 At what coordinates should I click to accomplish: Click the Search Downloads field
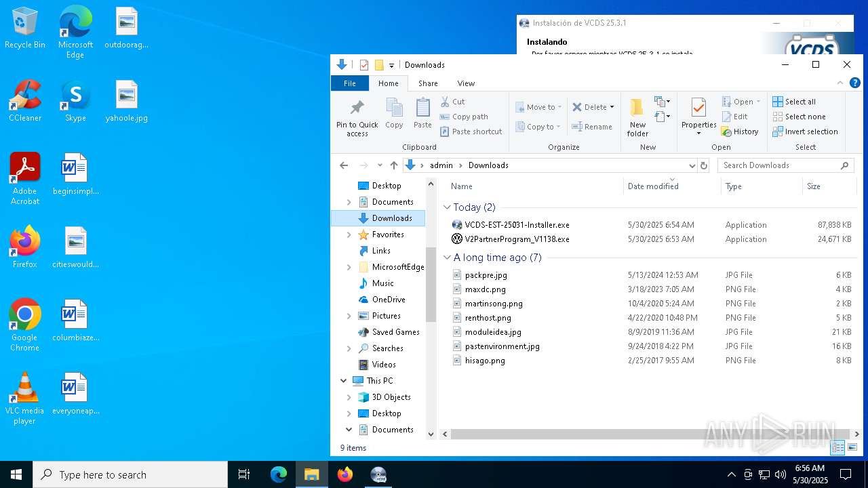point(785,165)
